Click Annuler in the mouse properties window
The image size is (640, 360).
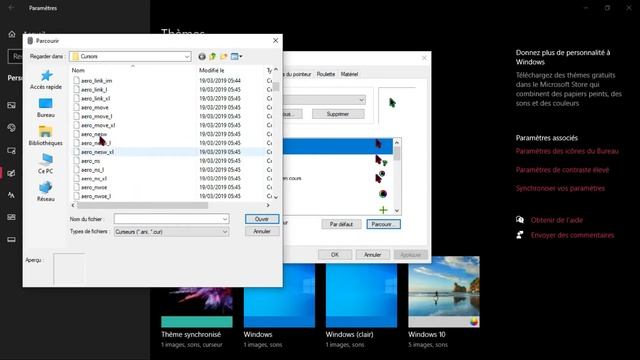pos(372,255)
